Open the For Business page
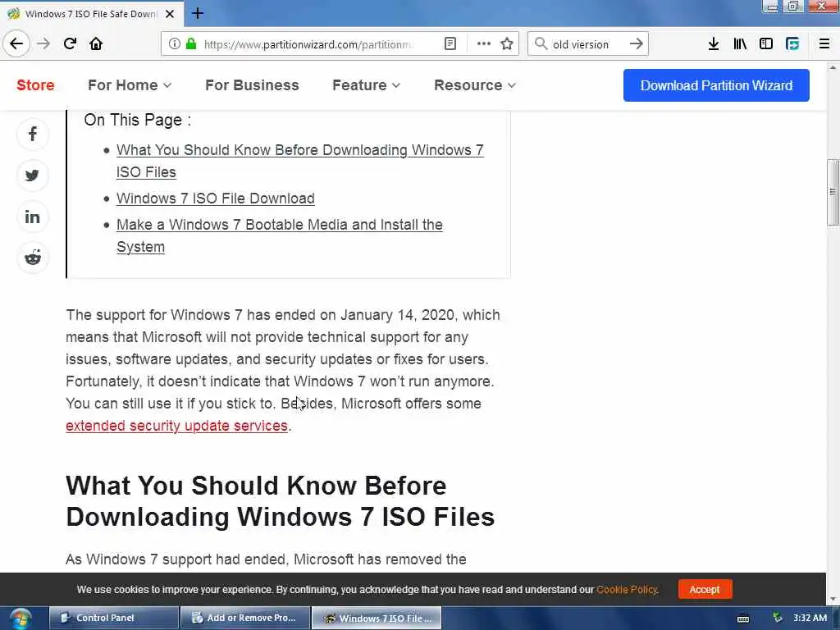This screenshot has width=840, height=630. click(252, 85)
